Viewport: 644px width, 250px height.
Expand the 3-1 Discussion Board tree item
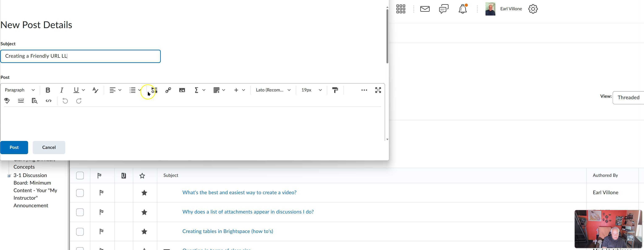9,176
